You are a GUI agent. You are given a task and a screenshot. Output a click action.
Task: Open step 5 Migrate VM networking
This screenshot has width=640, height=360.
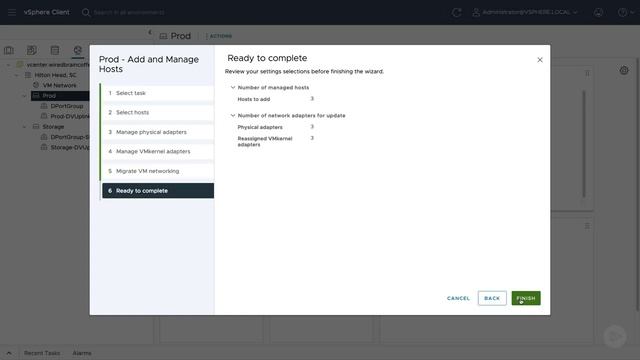tap(158, 171)
